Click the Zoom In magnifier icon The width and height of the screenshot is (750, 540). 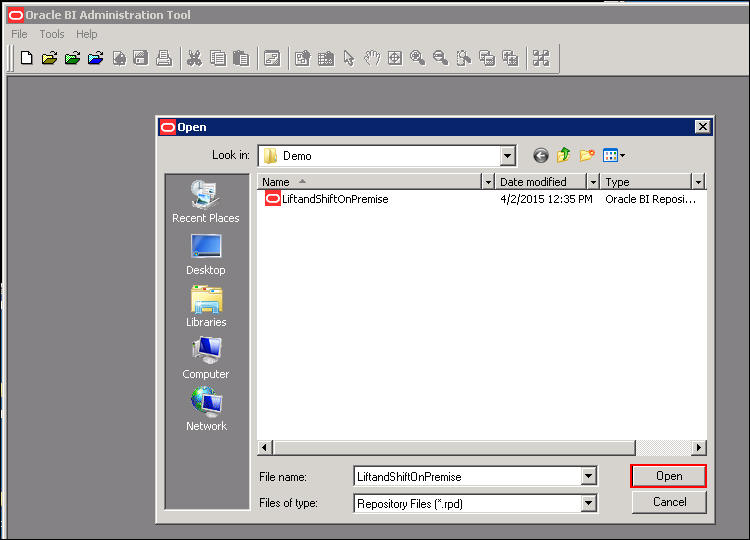point(418,58)
